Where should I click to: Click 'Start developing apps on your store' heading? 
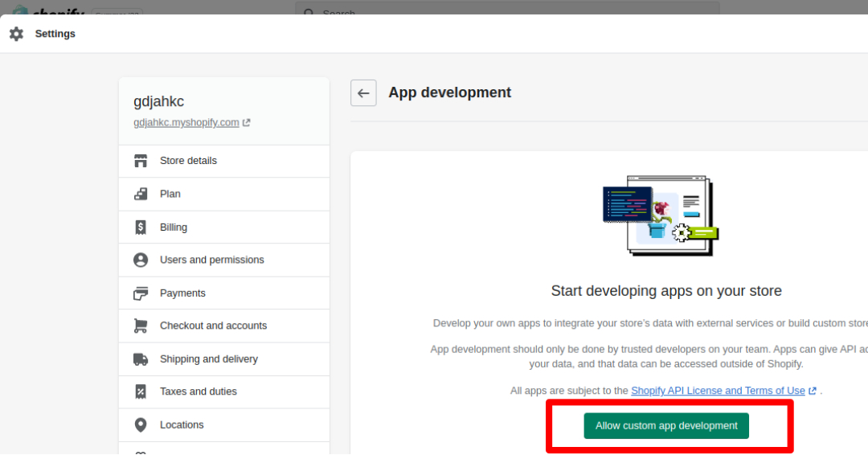[666, 291]
